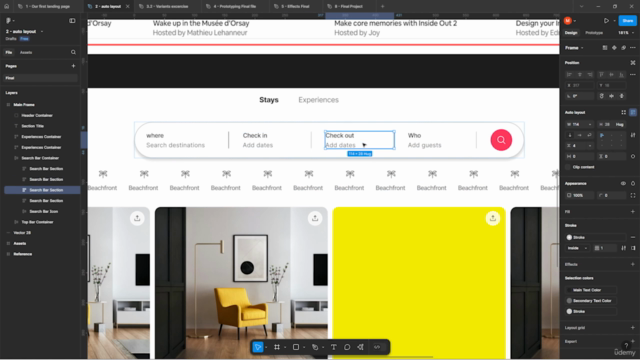Click Stays label on canvas
This screenshot has height=360, width=640.
(269, 100)
